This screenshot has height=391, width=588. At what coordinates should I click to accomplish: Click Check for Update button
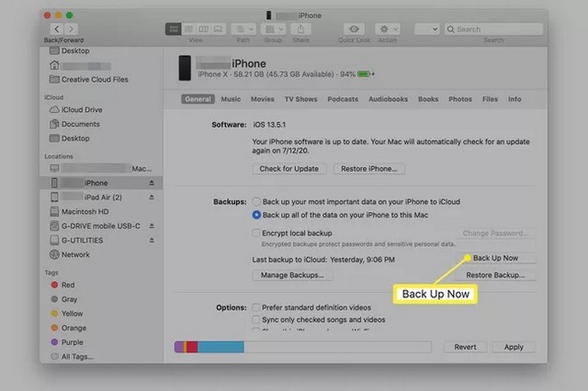coord(289,169)
